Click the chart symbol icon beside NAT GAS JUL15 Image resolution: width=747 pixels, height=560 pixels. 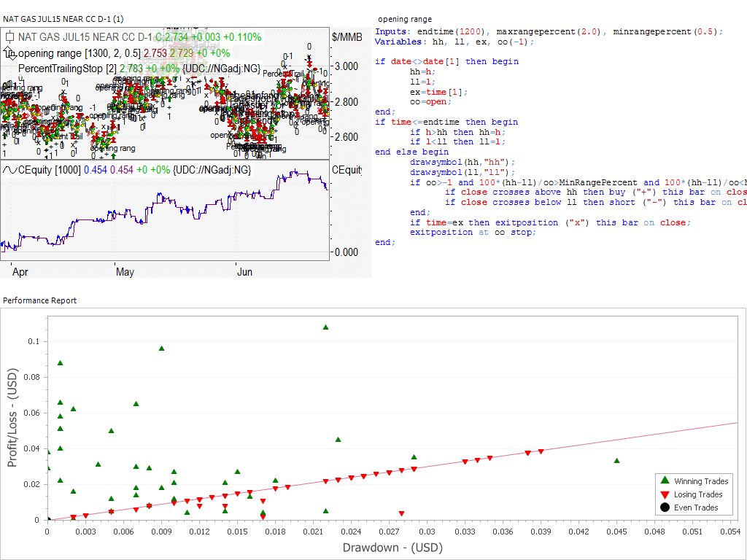[9, 37]
